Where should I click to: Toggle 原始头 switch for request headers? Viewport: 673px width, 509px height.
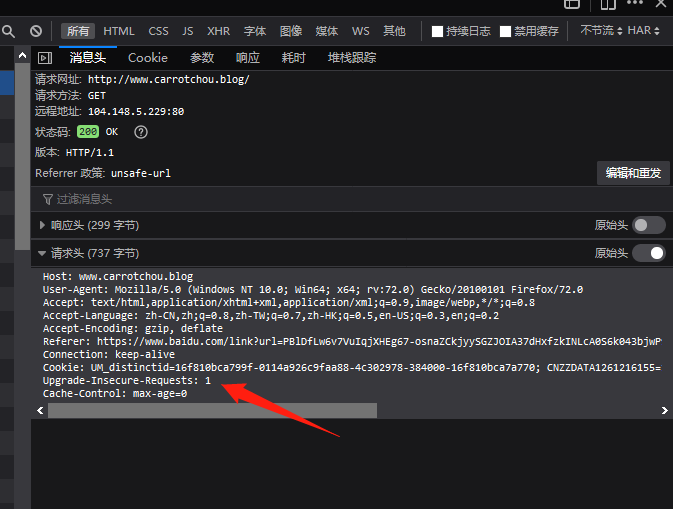pos(649,253)
